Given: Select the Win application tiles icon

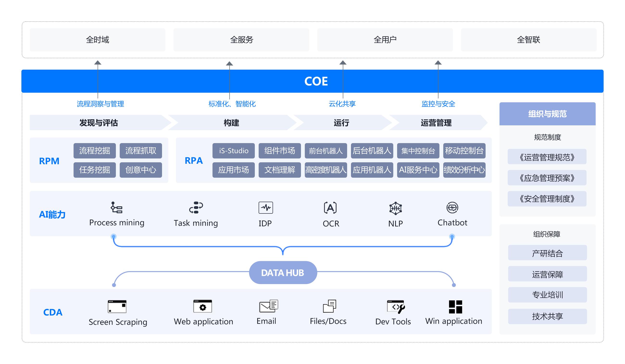Looking at the screenshot, I should [455, 307].
